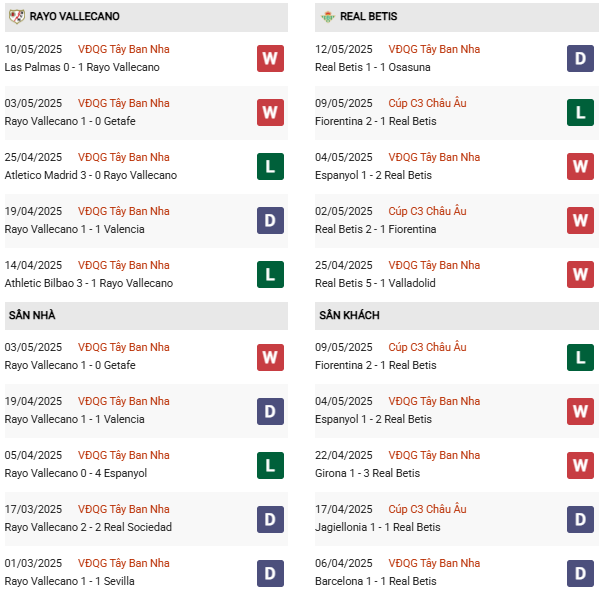Click W badge for Real Betis 5-1 Valladolid
This screenshot has height=594, width=600.
point(580,274)
